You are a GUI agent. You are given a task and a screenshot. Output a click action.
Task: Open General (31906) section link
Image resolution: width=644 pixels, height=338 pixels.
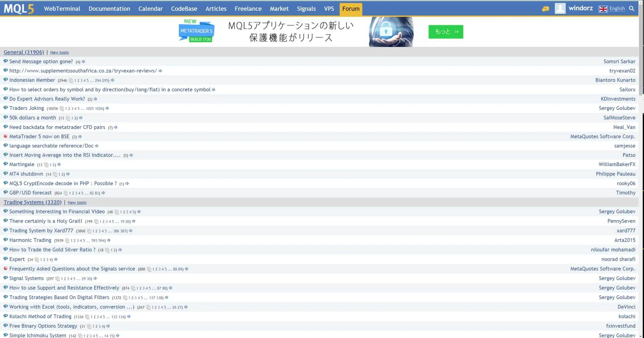pyautogui.click(x=24, y=52)
